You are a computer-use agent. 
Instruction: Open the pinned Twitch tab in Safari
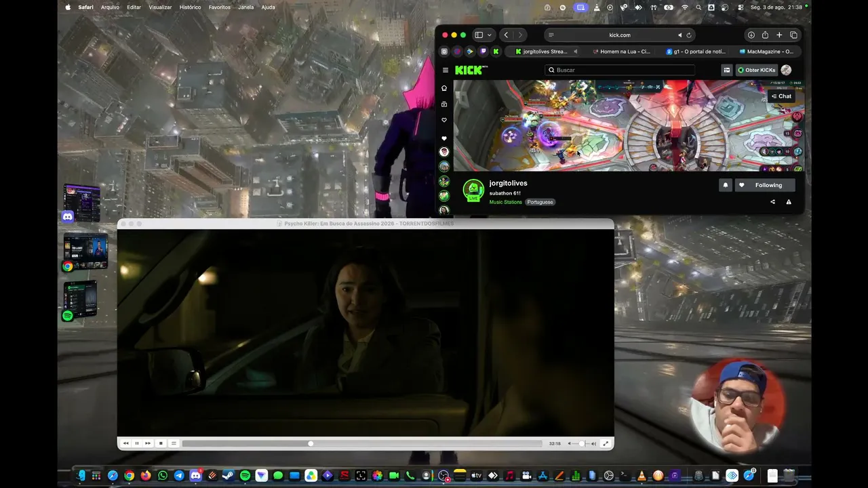click(483, 52)
